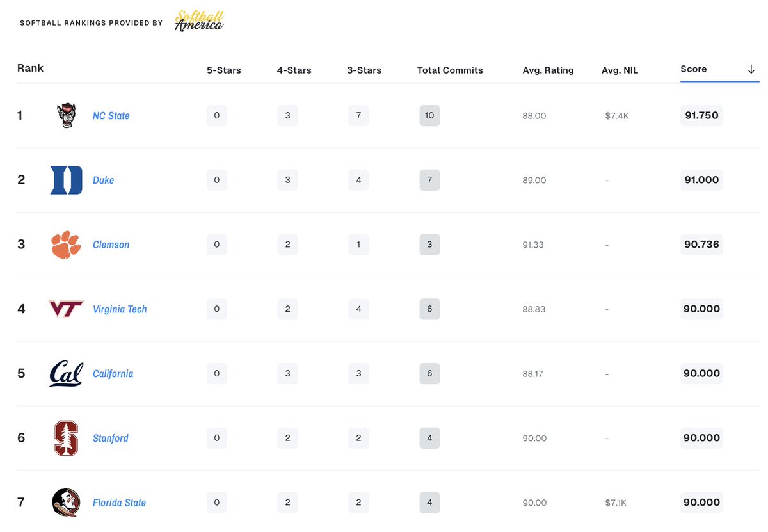Viewport: 768px width, 532px height.
Task: Sort by the Total Commits column header
Action: 450,70
